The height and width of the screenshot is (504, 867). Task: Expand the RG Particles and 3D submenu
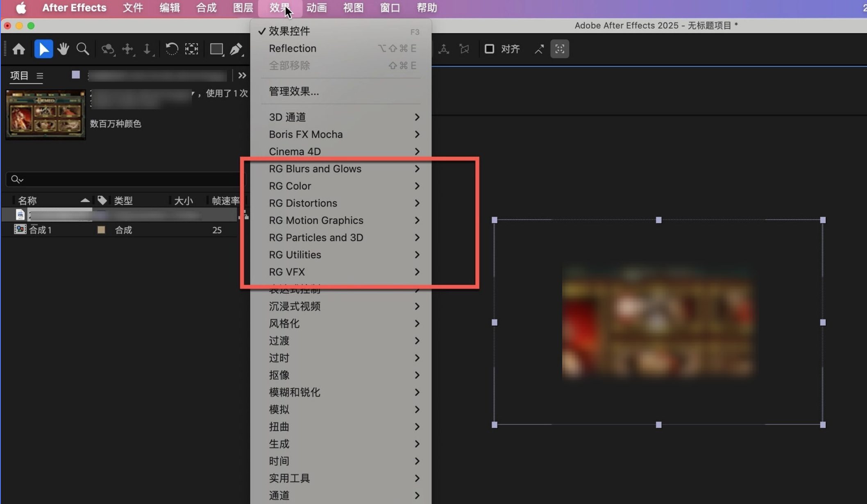point(340,238)
